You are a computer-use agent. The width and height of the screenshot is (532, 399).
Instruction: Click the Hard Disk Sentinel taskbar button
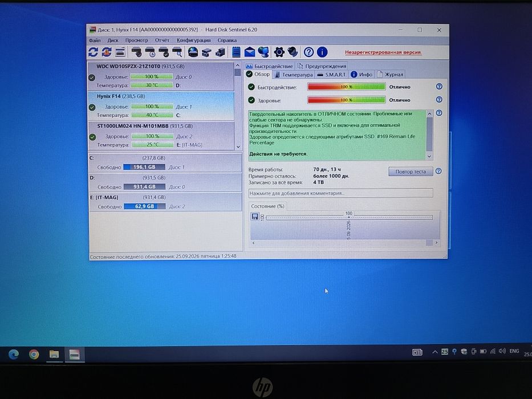coord(74,354)
